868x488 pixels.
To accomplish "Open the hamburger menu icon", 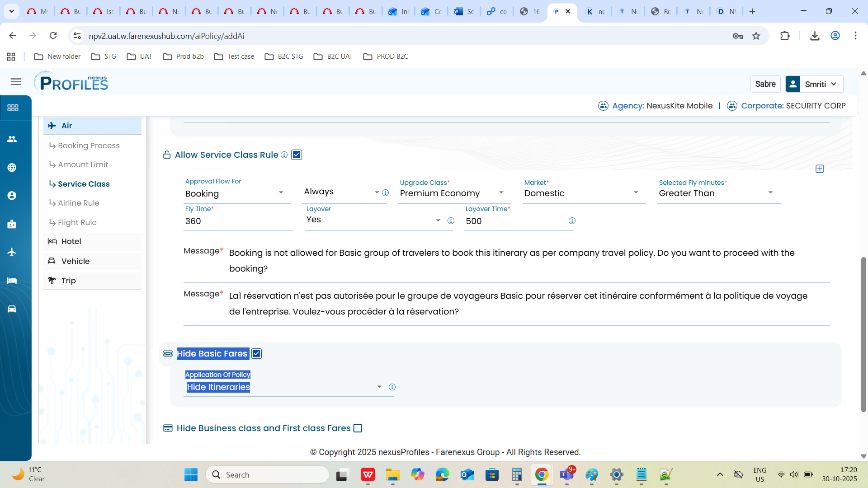I will 16,82.
